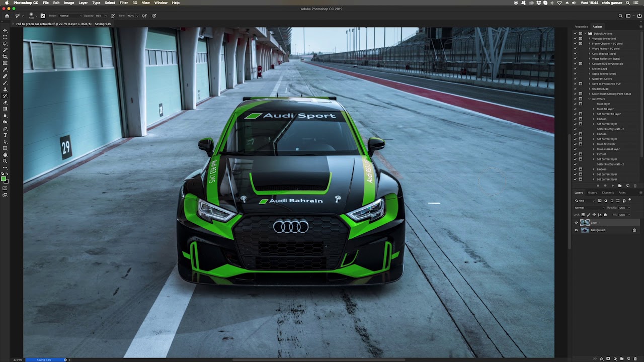Collapse the Default Actions set

click(x=585, y=34)
